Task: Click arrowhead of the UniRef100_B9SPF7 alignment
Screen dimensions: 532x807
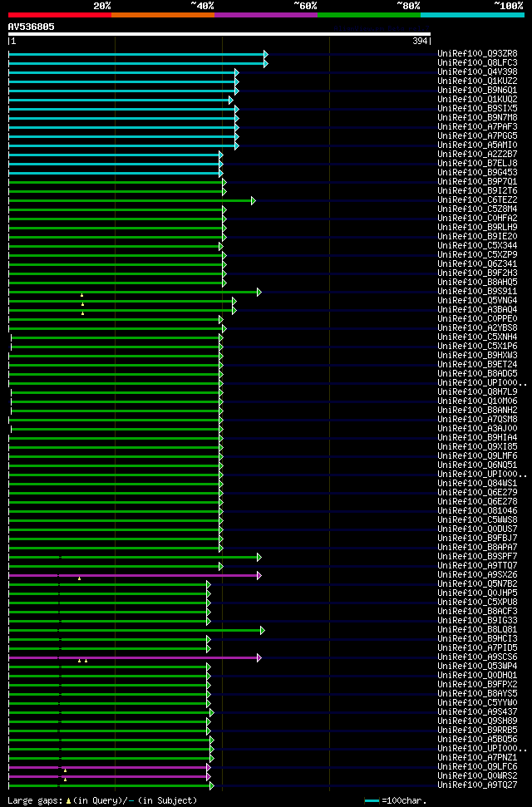Action: click(x=259, y=558)
